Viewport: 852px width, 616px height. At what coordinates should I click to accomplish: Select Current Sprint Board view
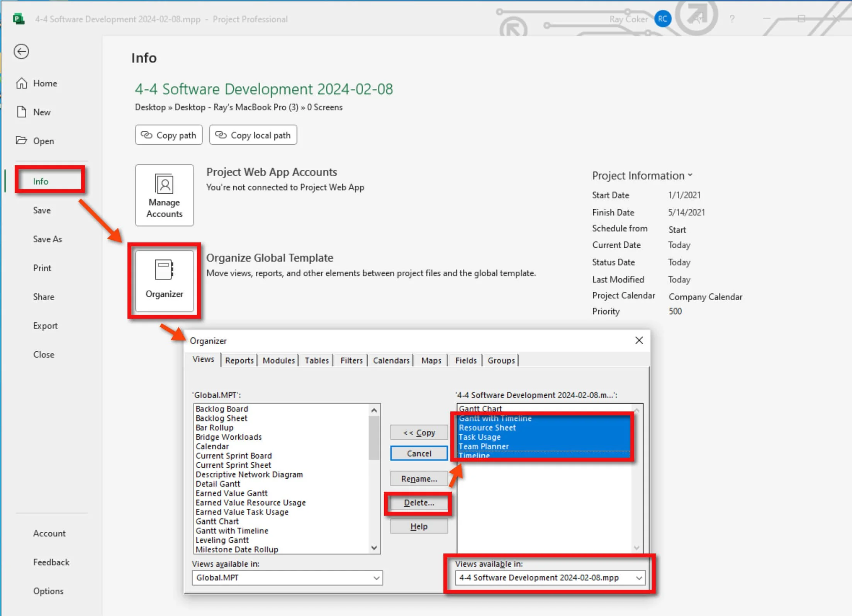[234, 456]
